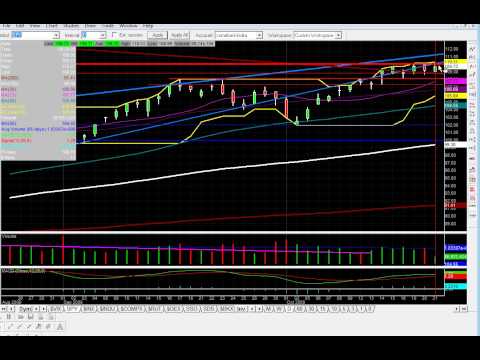The height and width of the screenshot is (360, 480).
Task: Open the Studies menu
Action: click(x=71, y=26)
